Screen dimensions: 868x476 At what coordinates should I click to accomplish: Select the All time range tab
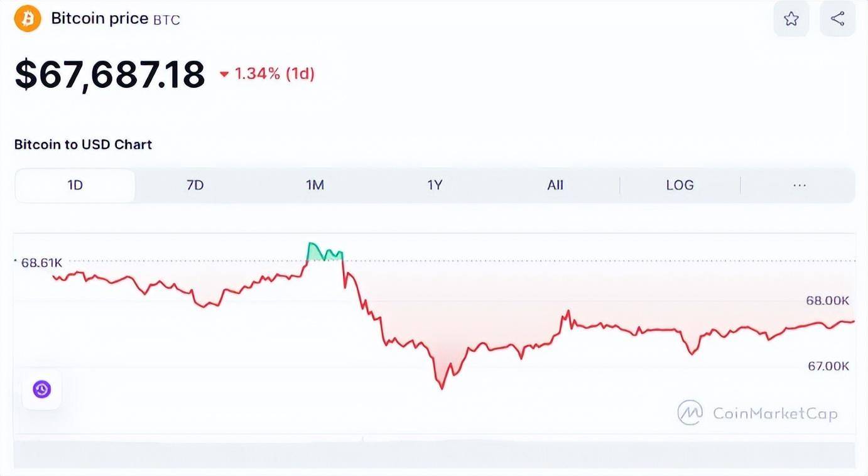[x=555, y=185]
